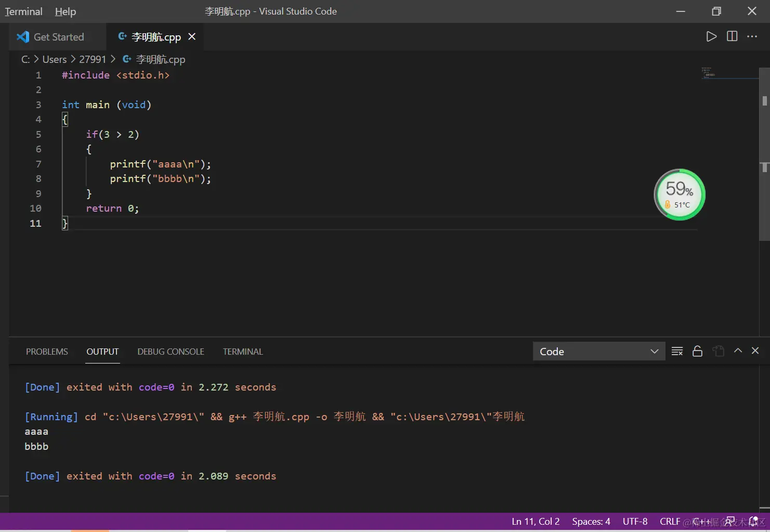Click the if(3 > 2) statement

[112, 134]
